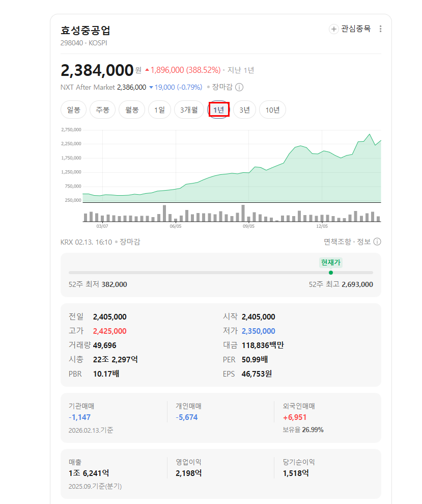Click the after-market change 19,000 (-0.79%)
This screenshot has height=504, width=422.
176,88
